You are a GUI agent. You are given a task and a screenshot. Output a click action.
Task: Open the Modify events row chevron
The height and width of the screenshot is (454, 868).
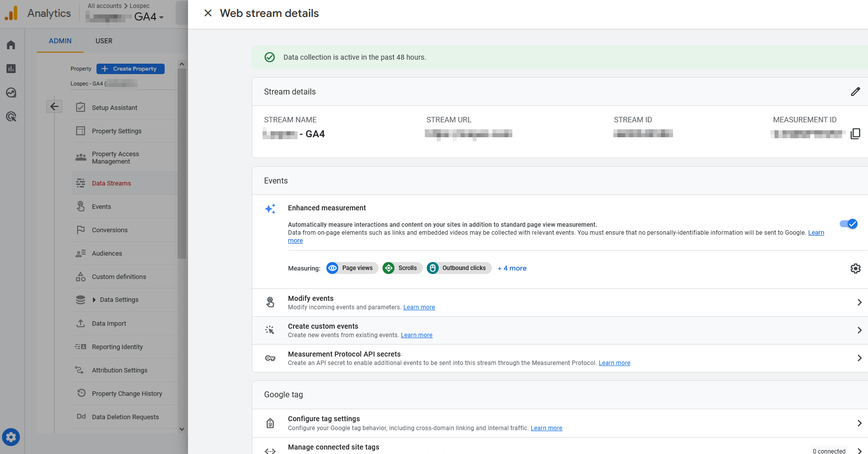point(859,302)
